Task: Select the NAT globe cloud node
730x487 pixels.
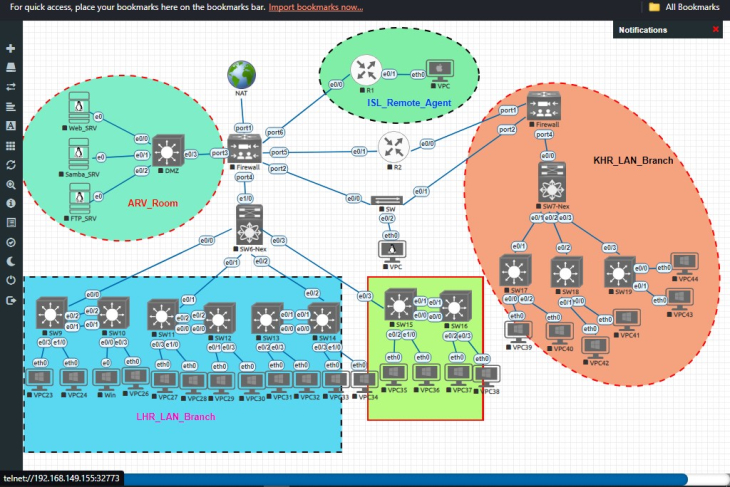Action: tap(241, 74)
